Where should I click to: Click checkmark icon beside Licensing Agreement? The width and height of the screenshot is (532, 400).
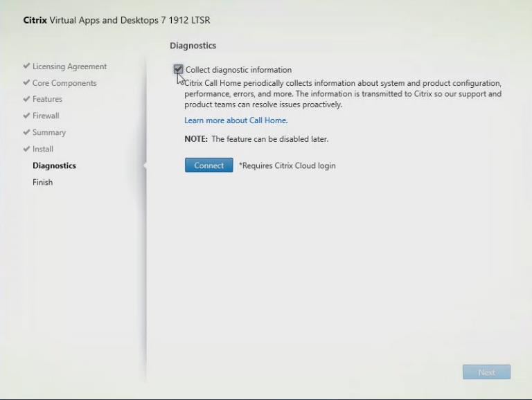tap(26, 66)
